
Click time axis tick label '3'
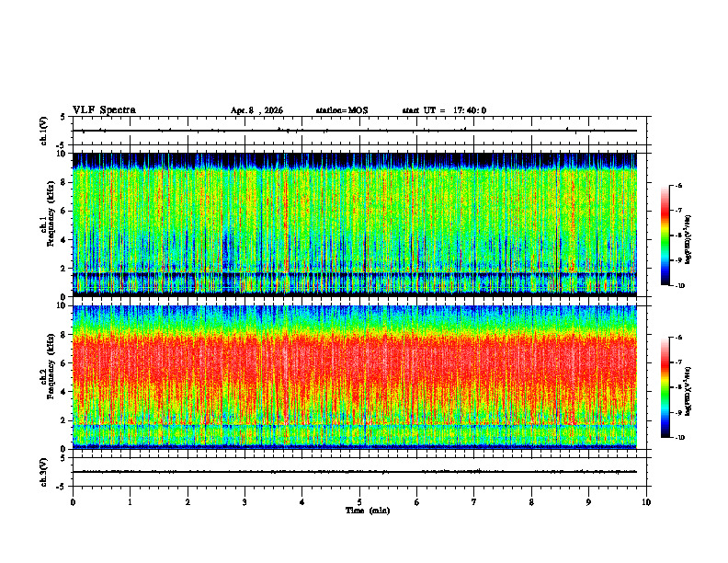(245, 502)
